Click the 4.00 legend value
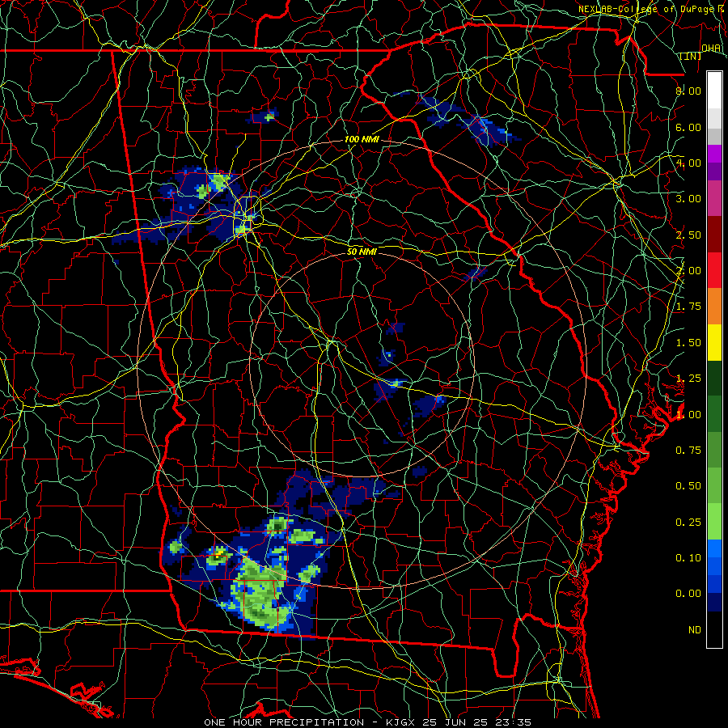Image resolution: width=728 pixels, height=728 pixels. (688, 163)
